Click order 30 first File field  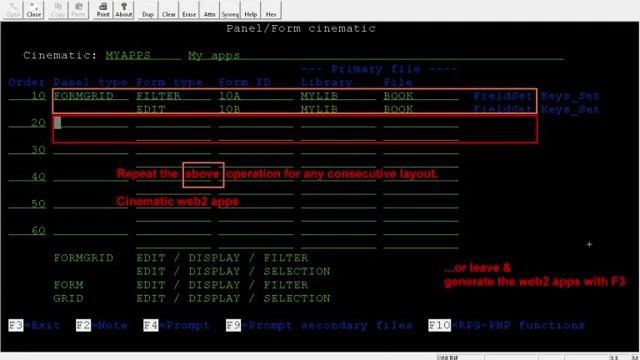[421, 150]
